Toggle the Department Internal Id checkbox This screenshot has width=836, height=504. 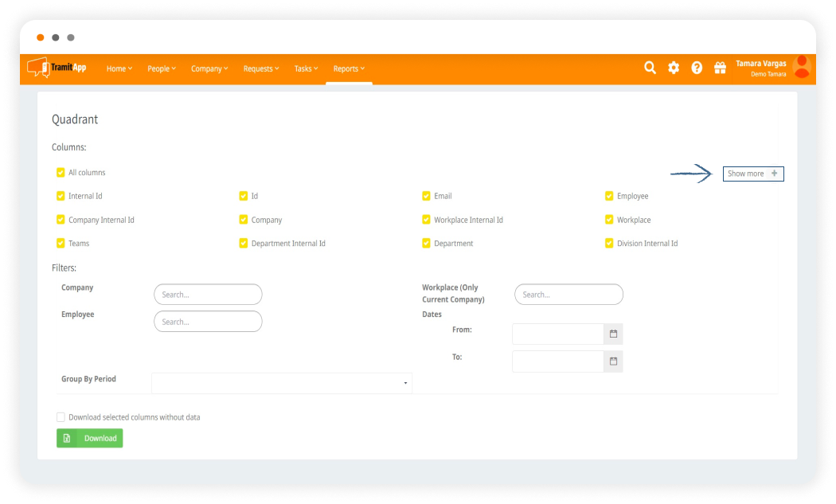(x=244, y=244)
